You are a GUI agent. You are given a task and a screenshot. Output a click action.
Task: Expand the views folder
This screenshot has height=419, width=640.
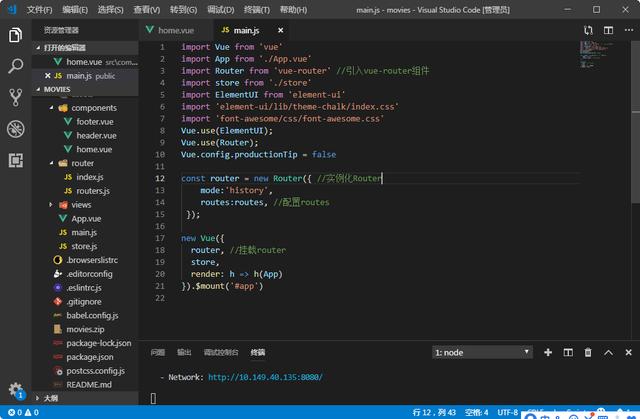pyautogui.click(x=51, y=205)
